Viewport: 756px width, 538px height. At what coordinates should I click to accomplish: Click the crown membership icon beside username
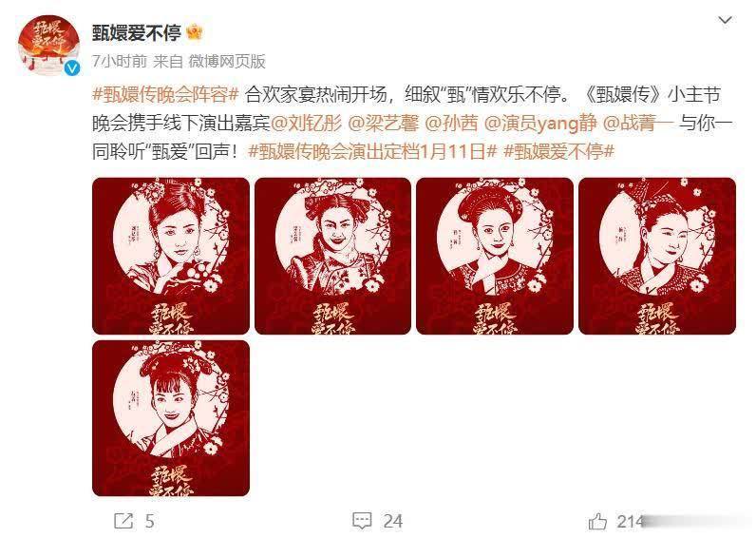(x=195, y=32)
